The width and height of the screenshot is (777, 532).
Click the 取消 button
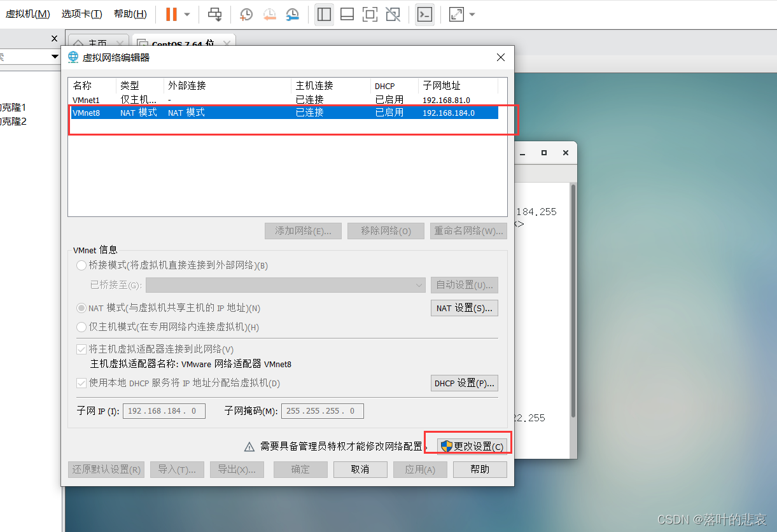pos(360,470)
